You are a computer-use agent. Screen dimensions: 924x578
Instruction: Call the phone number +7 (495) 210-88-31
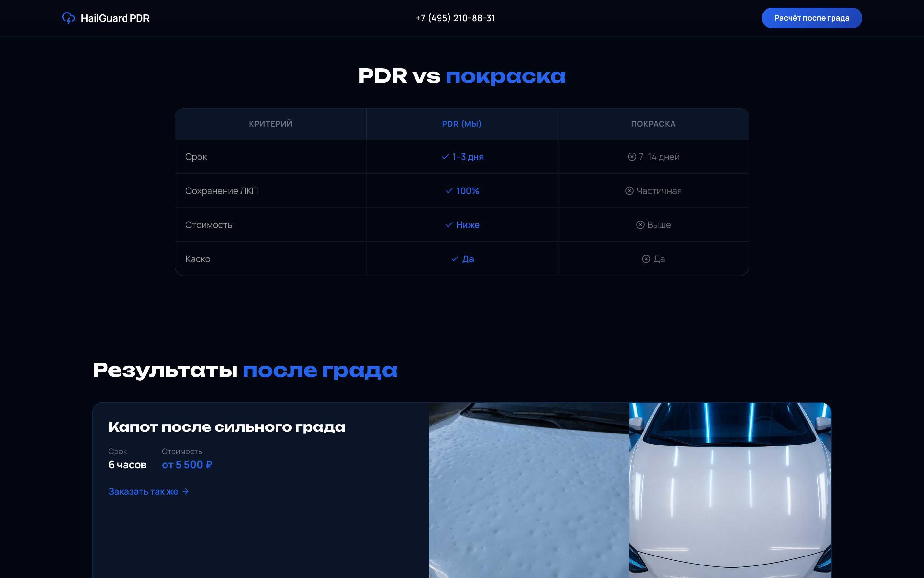(455, 18)
